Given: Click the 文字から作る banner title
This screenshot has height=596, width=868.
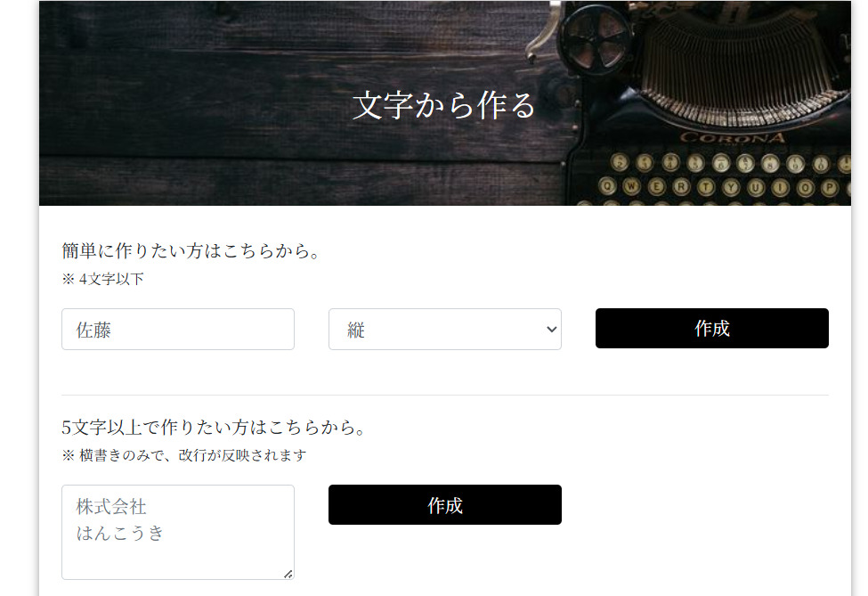Looking at the screenshot, I should (444, 105).
